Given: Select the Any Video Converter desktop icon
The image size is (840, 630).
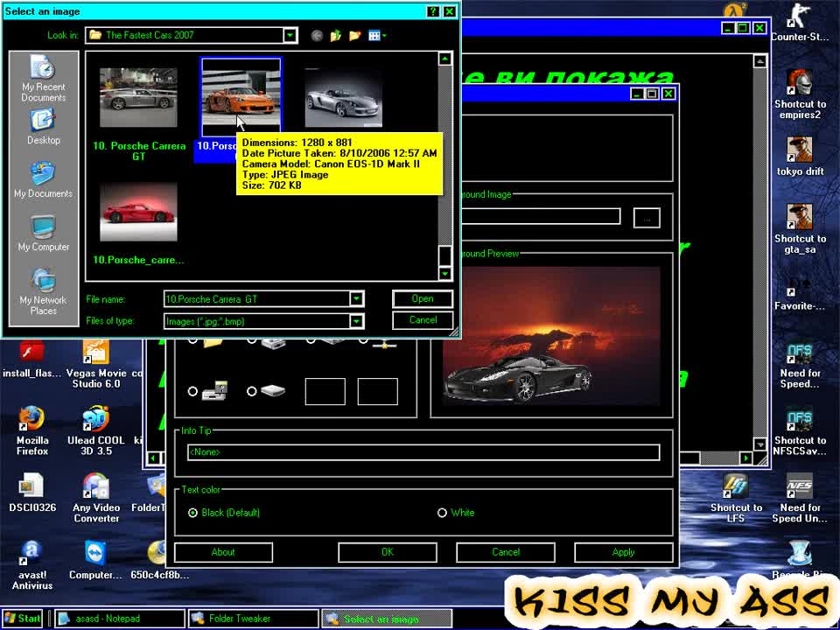Looking at the screenshot, I should click(96, 498).
